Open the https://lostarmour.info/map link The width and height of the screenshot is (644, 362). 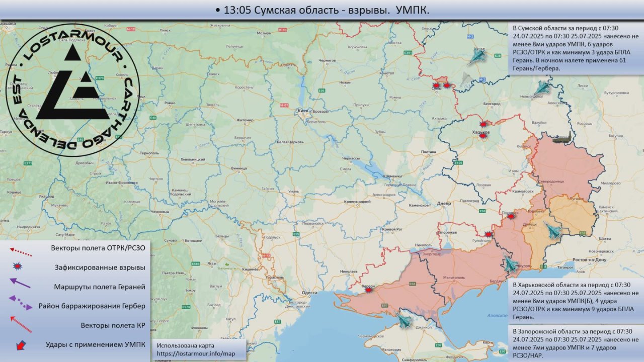click(x=196, y=353)
